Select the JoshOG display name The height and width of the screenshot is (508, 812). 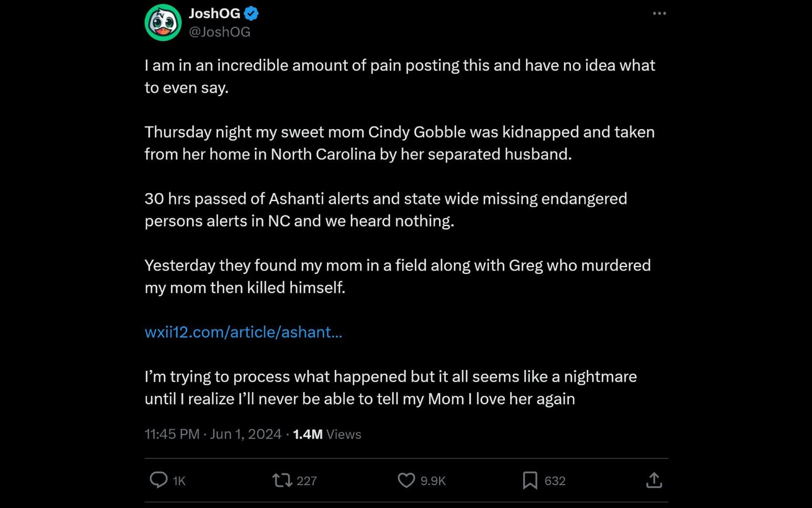click(x=215, y=13)
